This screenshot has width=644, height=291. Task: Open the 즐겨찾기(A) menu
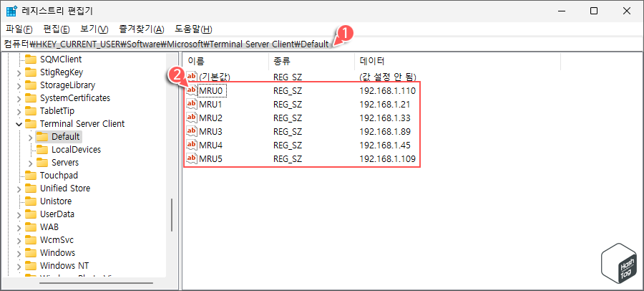coord(141,29)
